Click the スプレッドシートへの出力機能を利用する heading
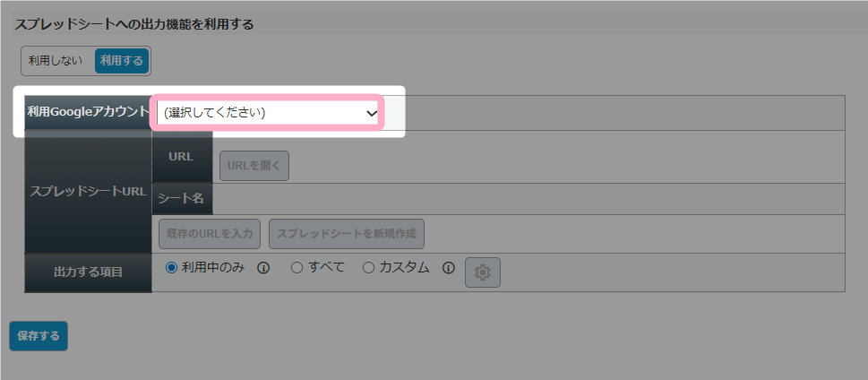868x380 pixels. tap(134, 25)
